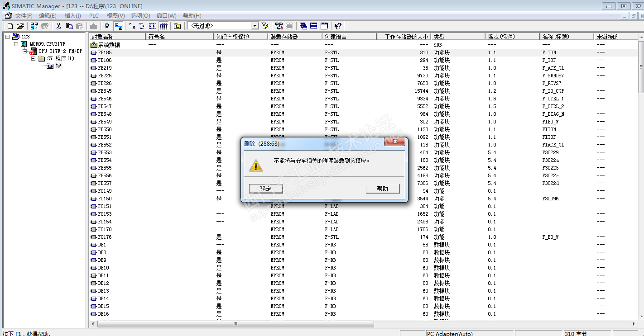Click the context Help pointer icon
Screen dimensions: 644x336
pyautogui.click(x=338, y=26)
